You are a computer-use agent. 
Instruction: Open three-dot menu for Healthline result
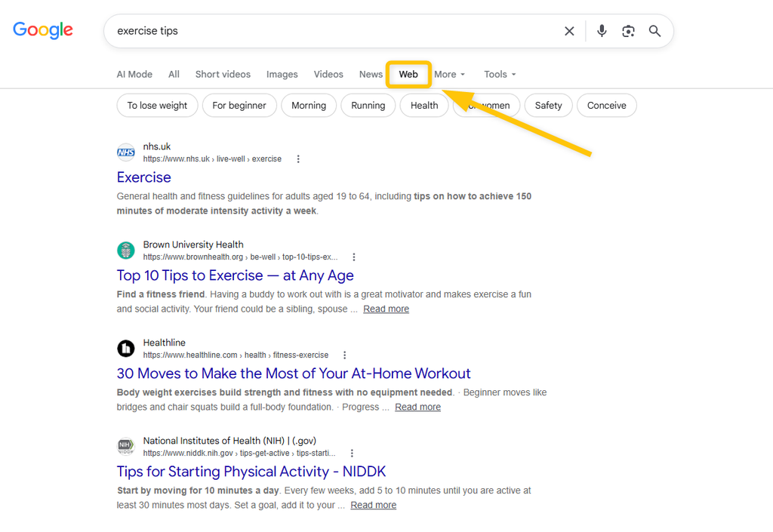344,355
